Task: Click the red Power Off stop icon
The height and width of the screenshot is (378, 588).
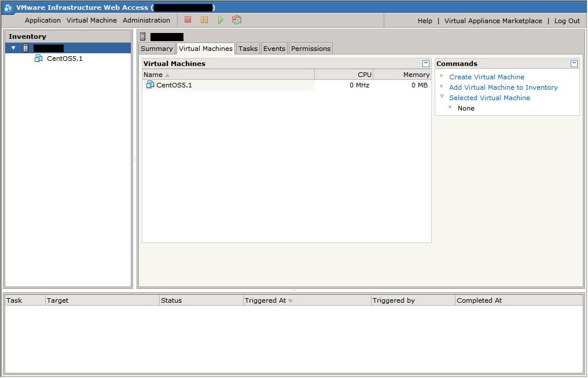Action: (x=188, y=20)
